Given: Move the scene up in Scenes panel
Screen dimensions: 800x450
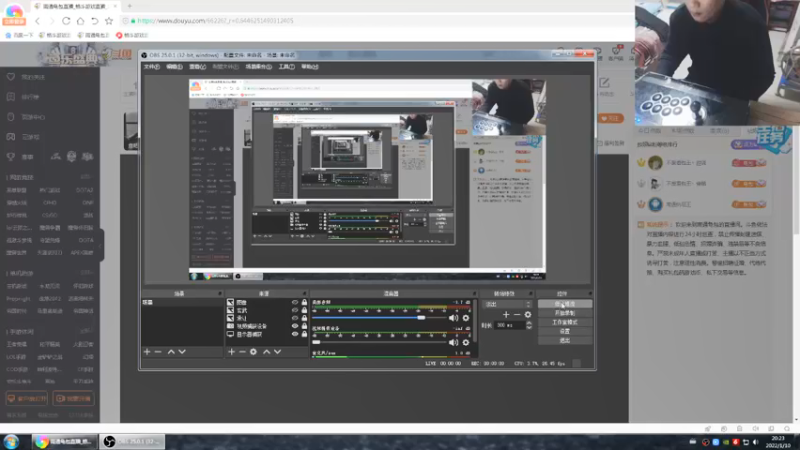Looking at the screenshot, I should 171,352.
